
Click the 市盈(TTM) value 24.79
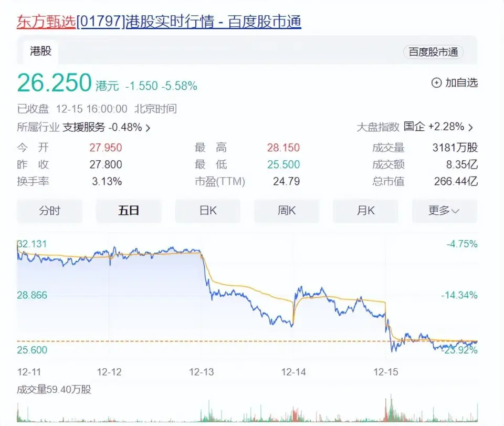tap(286, 181)
